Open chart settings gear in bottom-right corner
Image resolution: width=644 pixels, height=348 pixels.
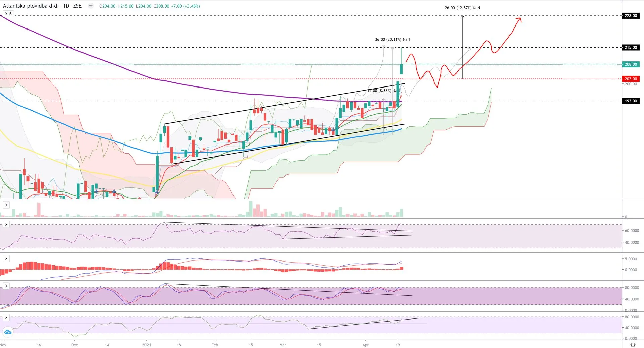[x=633, y=344]
